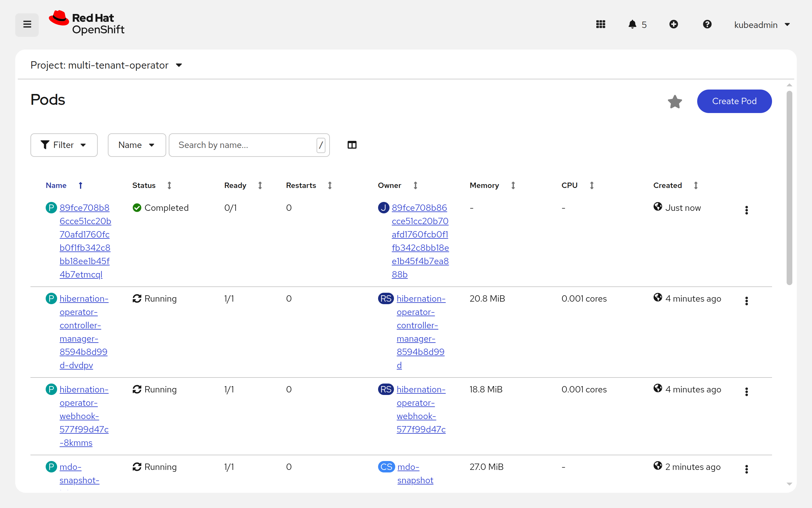
Task: Click the Red Hat OpenShift logo
Action: point(87,23)
